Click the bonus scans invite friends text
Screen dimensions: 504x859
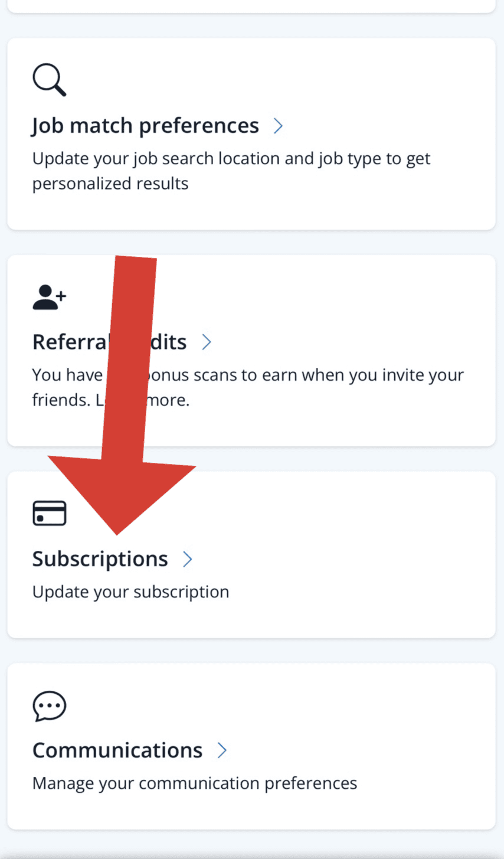click(x=295, y=375)
